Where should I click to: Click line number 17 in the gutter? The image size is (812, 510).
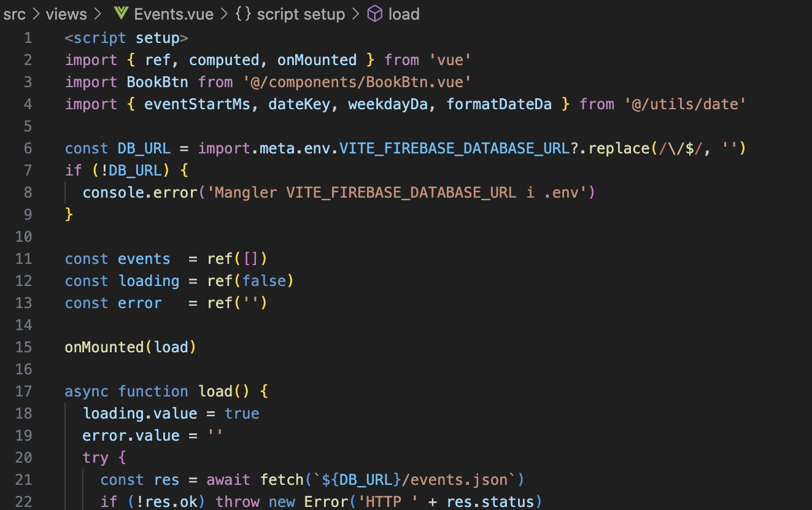tap(23, 392)
